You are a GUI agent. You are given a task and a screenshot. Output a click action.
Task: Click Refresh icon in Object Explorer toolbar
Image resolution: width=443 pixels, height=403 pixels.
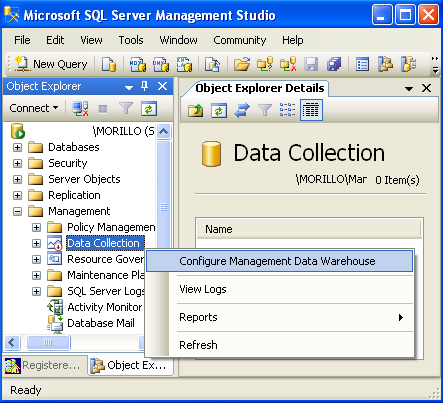149,109
